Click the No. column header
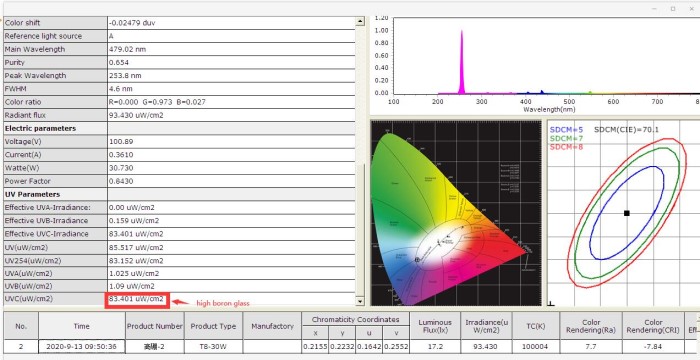Screen dimensions: 700x360 (21, 326)
